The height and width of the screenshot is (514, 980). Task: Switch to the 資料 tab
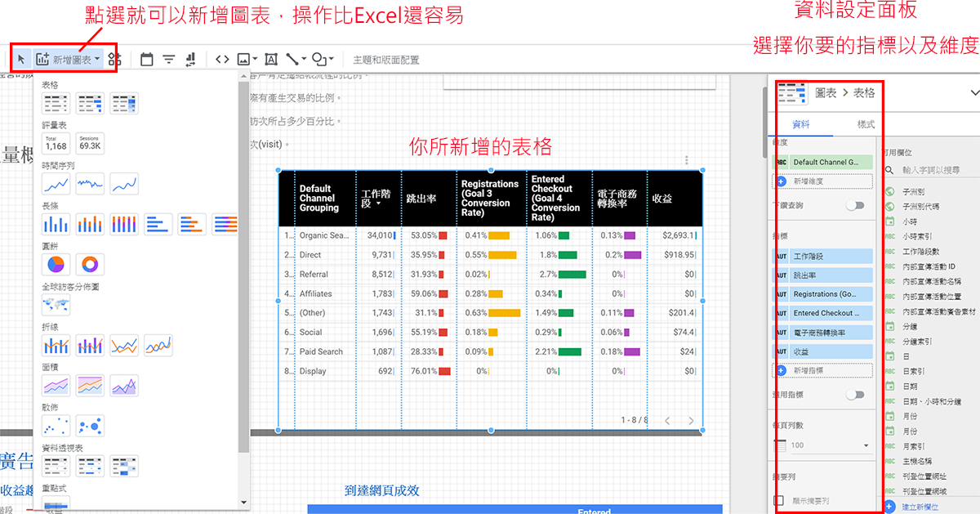[801, 124]
